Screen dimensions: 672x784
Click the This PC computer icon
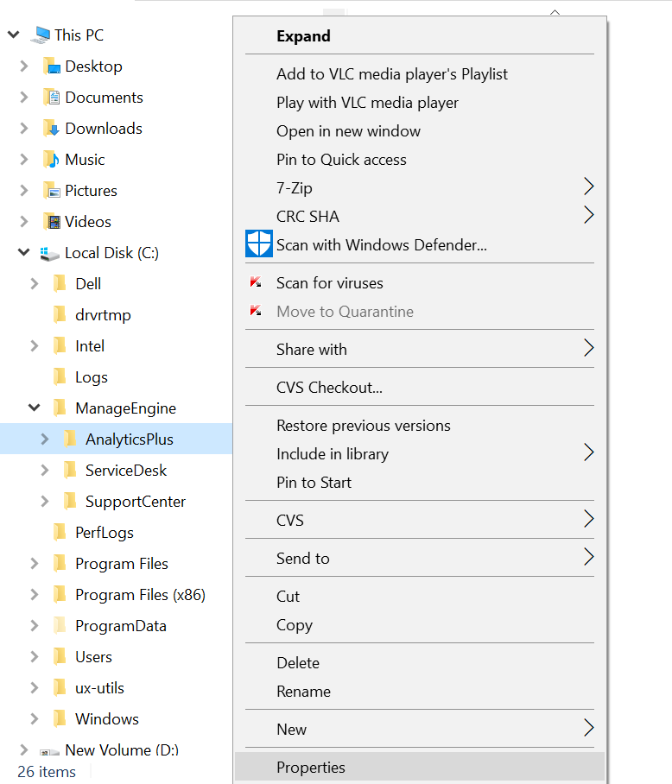41,35
